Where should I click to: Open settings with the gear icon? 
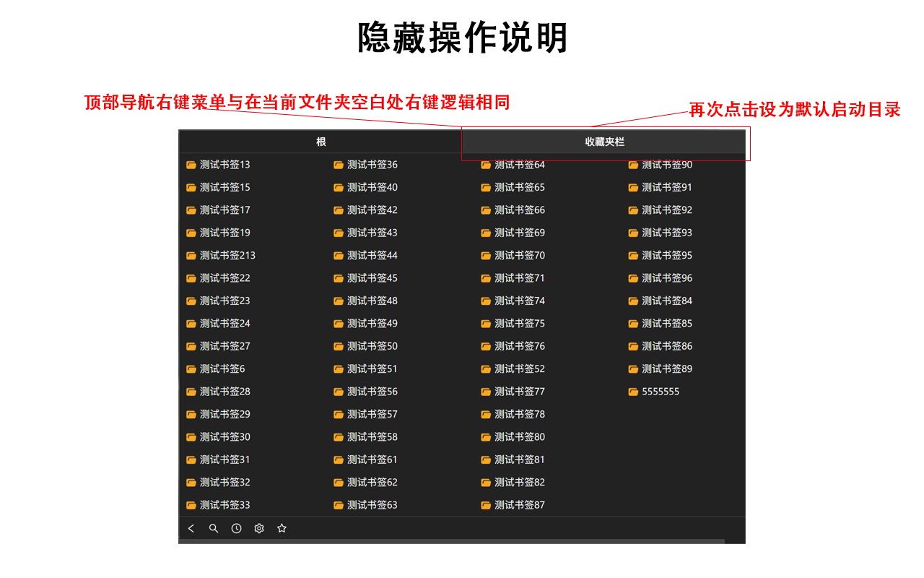258,528
